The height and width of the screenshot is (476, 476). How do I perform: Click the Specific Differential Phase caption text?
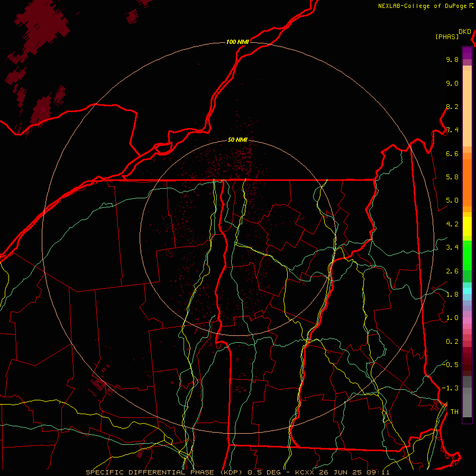pyautogui.click(x=237, y=472)
